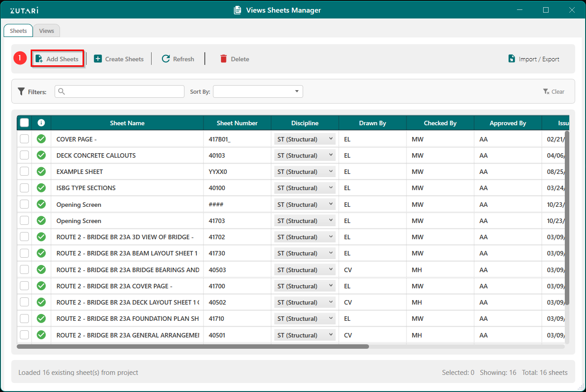The height and width of the screenshot is (392, 586).
Task: Click the Clear filter icon
Action: click(x=546, y=92)
